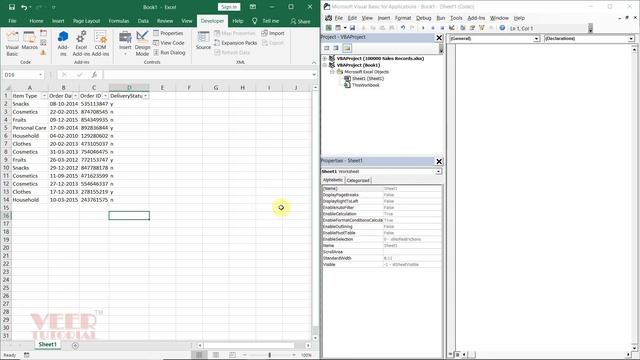Add a new sheet with plus icon
640x360 pixels.
pyautogui.click(x=75, y=345)
